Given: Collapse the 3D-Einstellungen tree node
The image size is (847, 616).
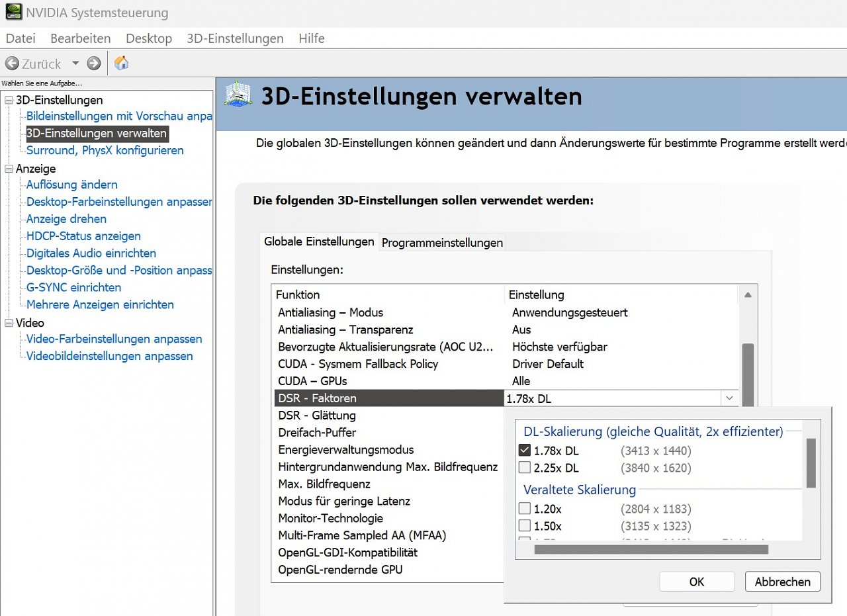Looking at the screenshot, I should tap(9, 100).
